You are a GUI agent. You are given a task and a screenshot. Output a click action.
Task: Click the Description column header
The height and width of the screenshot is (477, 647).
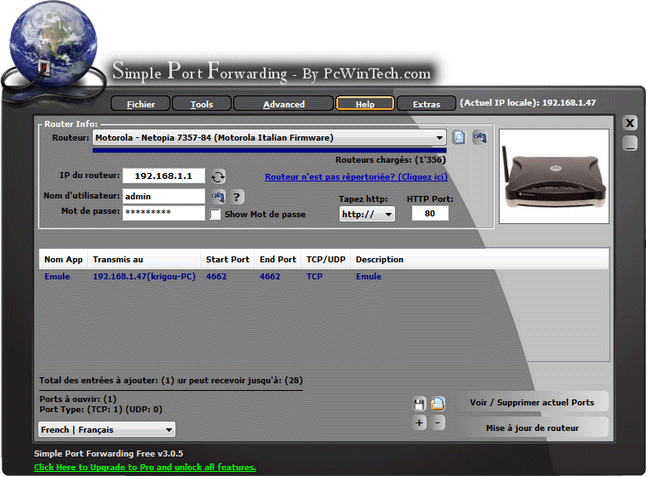[x=380, y=260]
